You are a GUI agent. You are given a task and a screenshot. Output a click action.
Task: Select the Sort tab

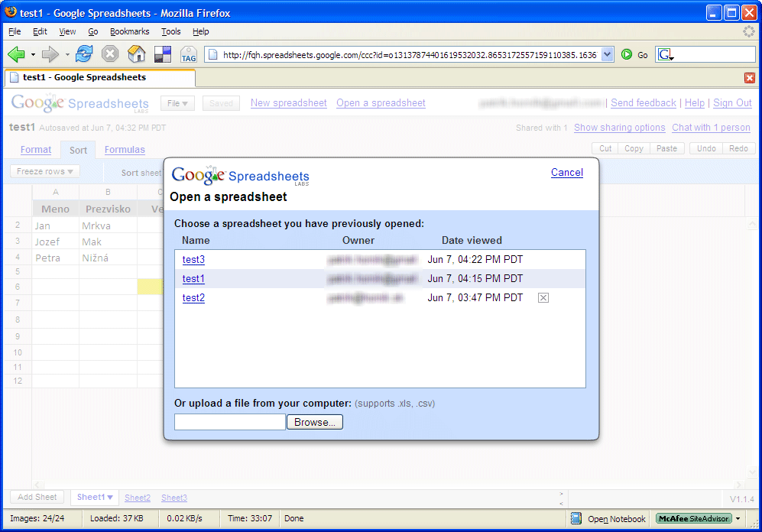pyautogui.click(x=78, y=150)
